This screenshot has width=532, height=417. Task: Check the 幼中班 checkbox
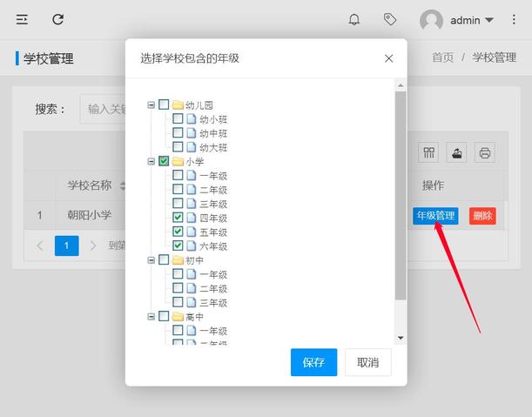point(178,132)
